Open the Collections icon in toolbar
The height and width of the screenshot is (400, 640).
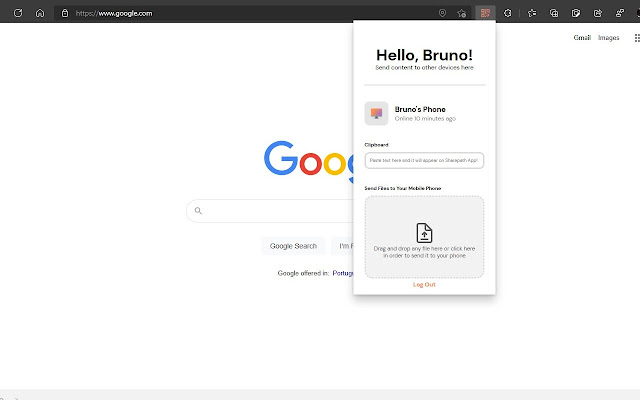coord(554,13)
